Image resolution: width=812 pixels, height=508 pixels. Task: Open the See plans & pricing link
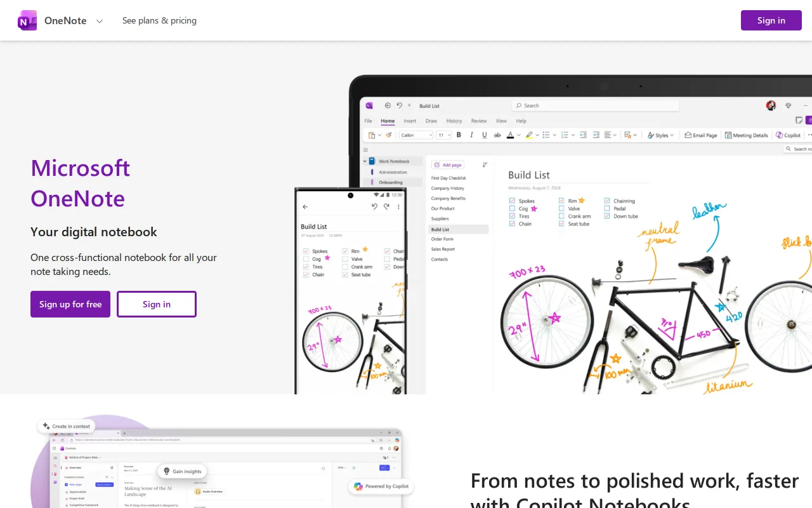pos(159,20)
